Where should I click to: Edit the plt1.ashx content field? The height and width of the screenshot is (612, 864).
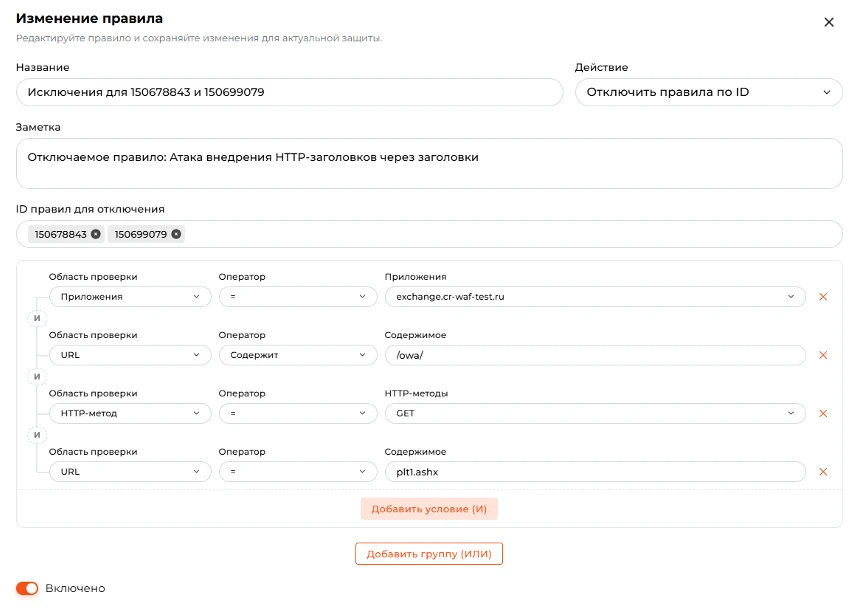pyautogui.click(x=595, y=472)
